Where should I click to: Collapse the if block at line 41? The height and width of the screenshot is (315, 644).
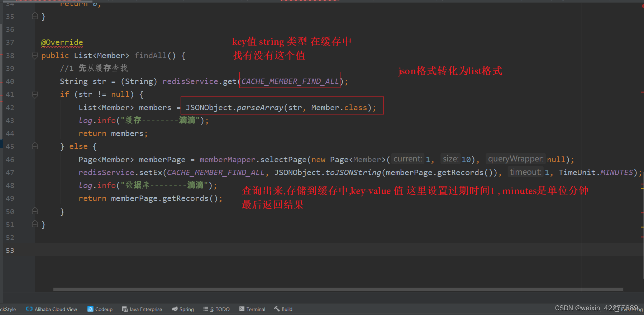click(35, 94)
